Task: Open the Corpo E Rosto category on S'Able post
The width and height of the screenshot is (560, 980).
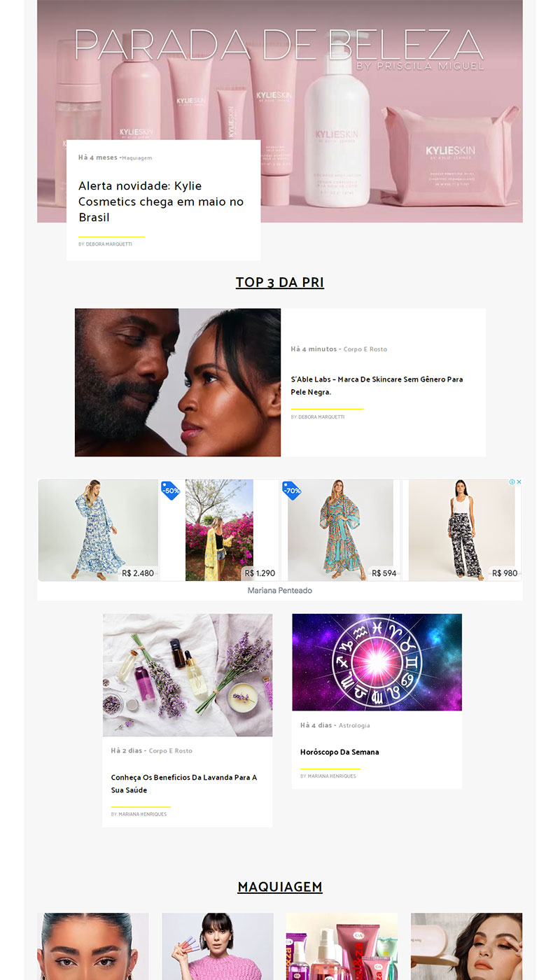Action: coord(365,349)
